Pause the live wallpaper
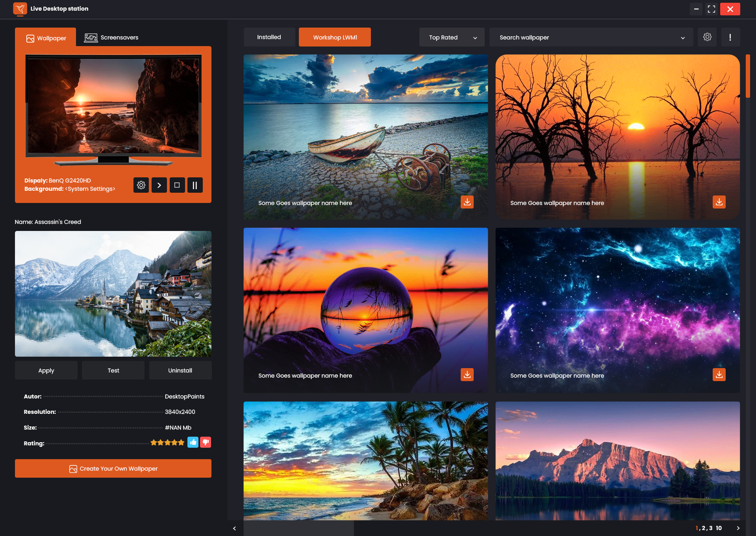The width and height of the screenshot is (756, 536). [195, 185]
